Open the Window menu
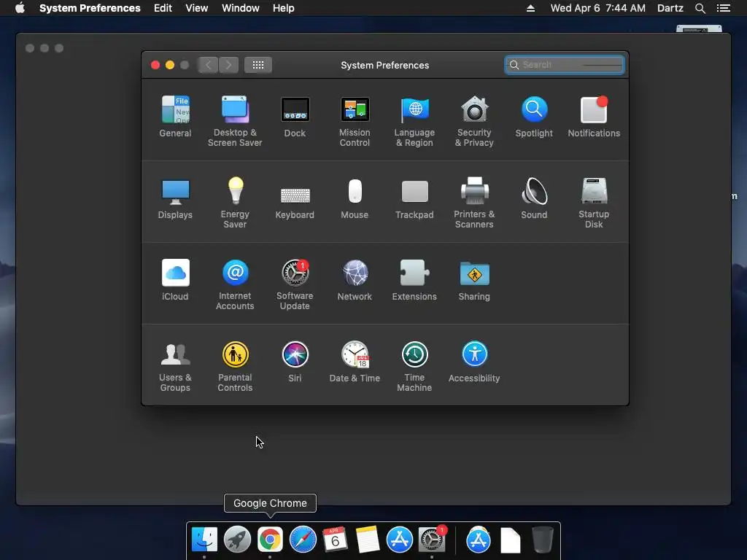 pyautogui.click(x=241, y=8)
